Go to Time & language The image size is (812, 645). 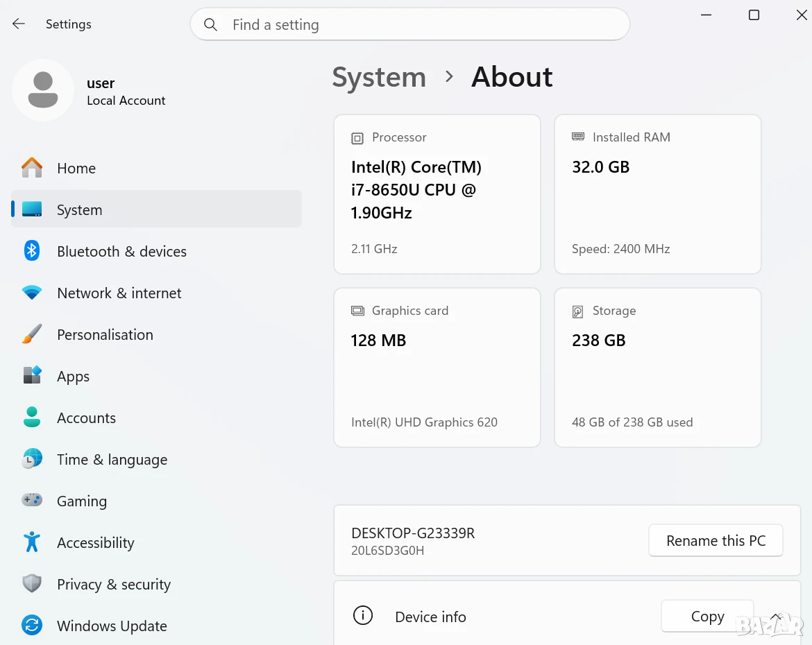(156, 459)
